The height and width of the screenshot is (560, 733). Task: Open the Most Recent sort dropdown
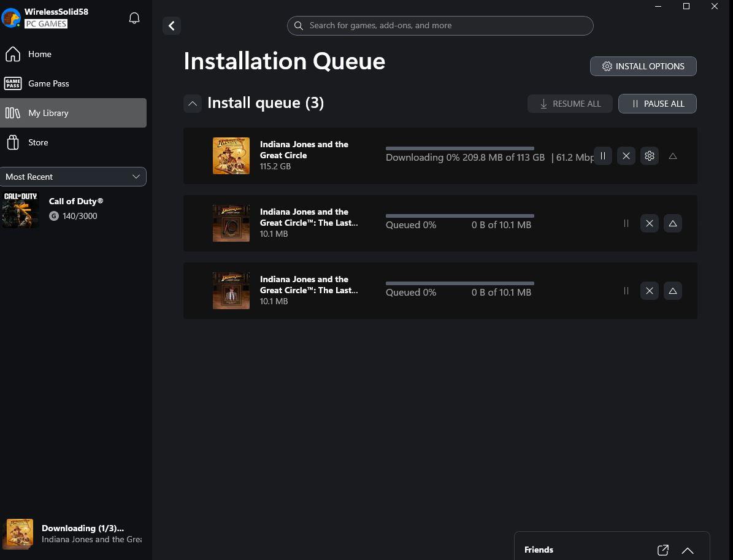tap(74, 177)
